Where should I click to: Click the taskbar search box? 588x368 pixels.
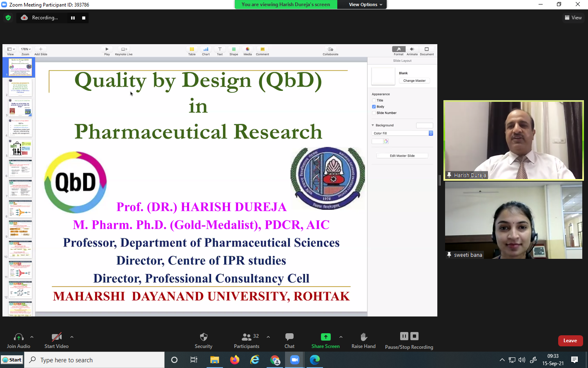94,360
